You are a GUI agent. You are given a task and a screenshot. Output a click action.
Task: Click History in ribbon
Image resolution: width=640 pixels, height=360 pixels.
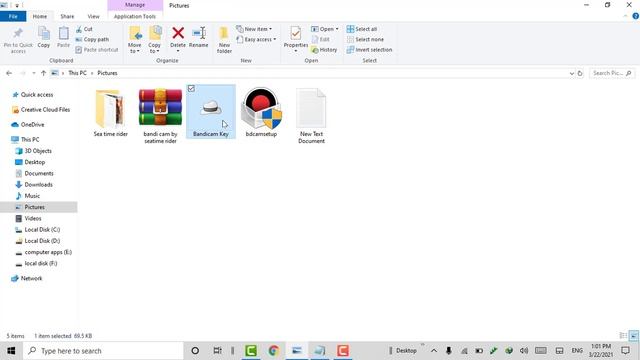click(x=324, y=49)
